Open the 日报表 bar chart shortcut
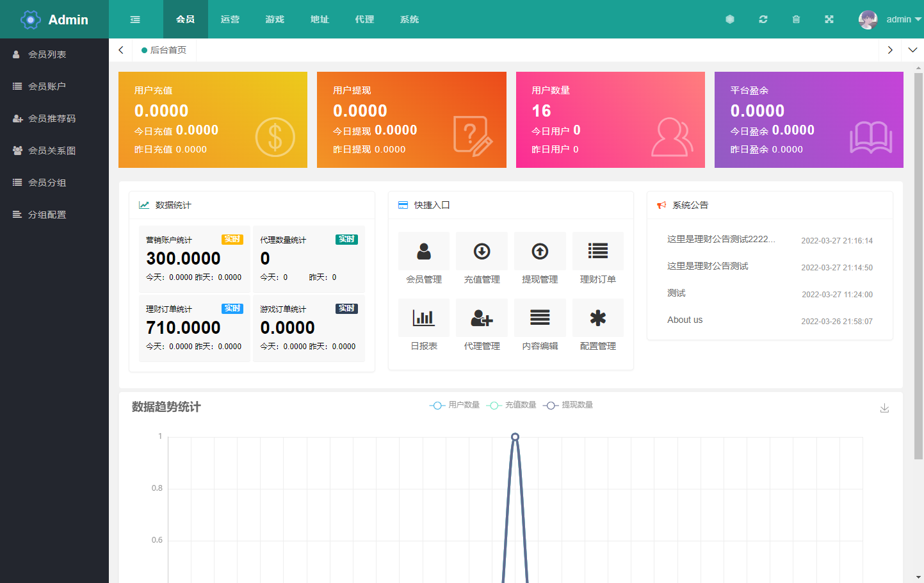924x583 pixels. pyautogui.click(x=424, y=318)
